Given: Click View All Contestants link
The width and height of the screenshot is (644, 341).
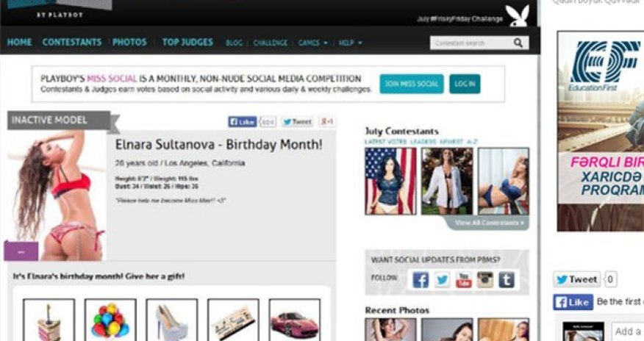Looking at the screenshot, I should 489,223.
